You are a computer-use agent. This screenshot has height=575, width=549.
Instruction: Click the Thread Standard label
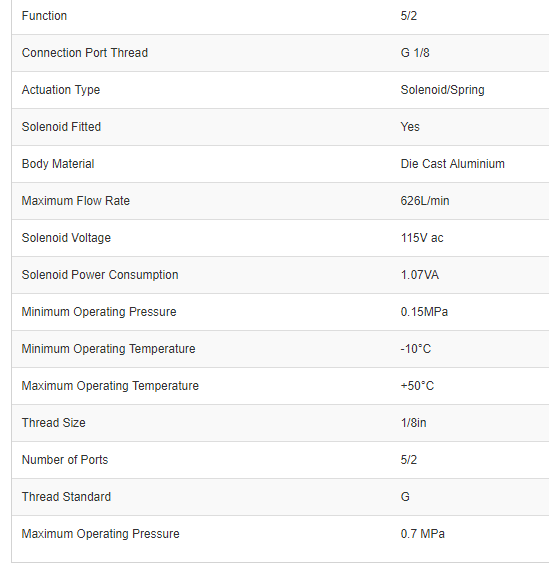66,497
